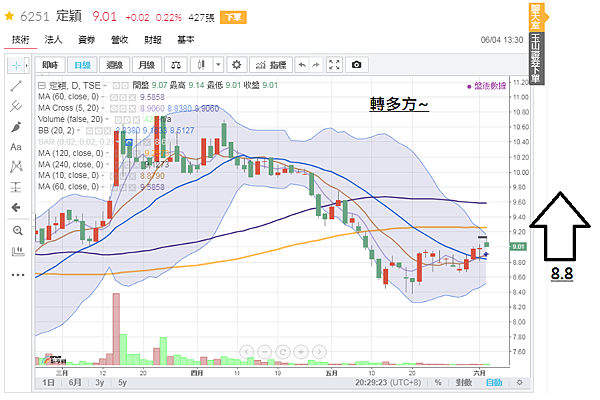Open chart properties gear in top toolbar
The height and width of the screenshot is (400, 600).
(236, 65)
